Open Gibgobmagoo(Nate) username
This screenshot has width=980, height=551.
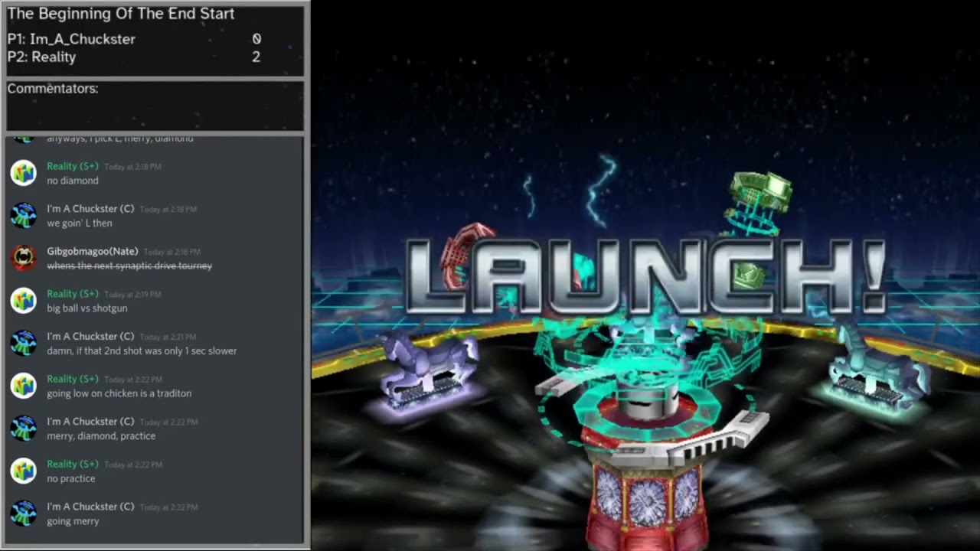click(x=93, y=251)
